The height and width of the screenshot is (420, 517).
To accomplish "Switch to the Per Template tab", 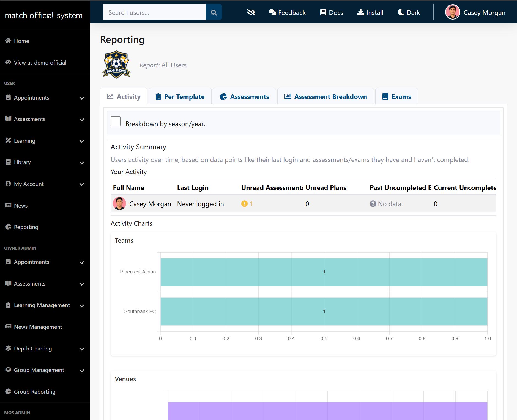I will point(180,96).
